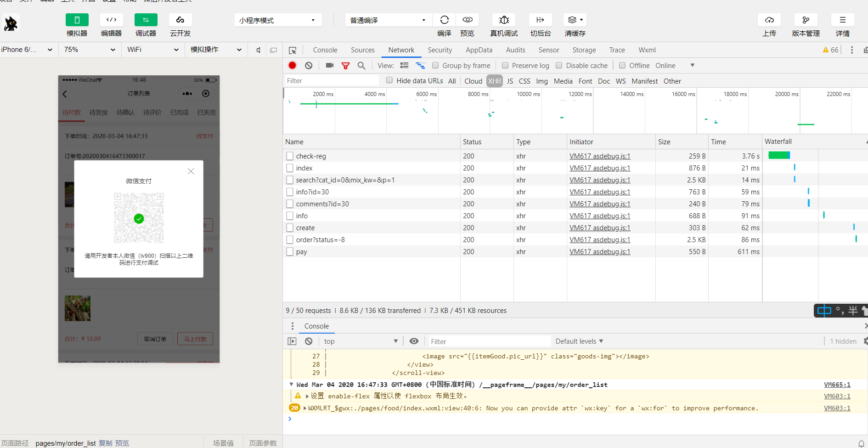Switch to the Sources tab
Image resolution: width=868 pixels, height=448 pixels.
tap(362, 50)
